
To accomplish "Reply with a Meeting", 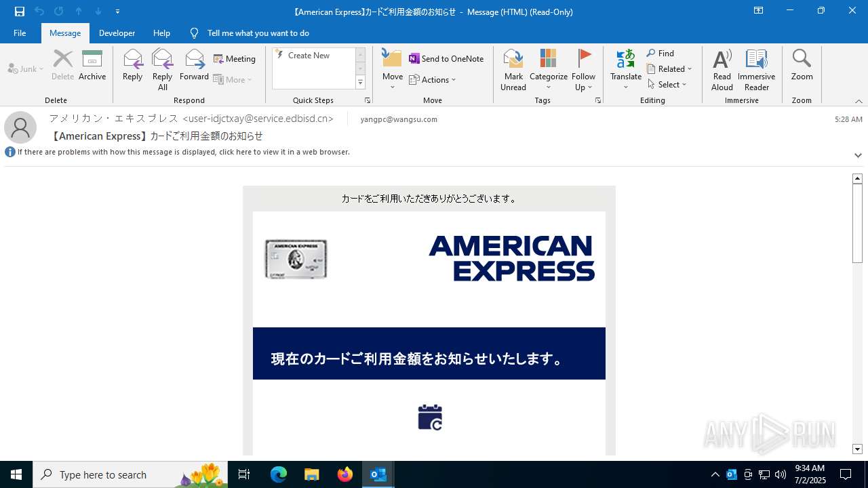I will (235, 59).
